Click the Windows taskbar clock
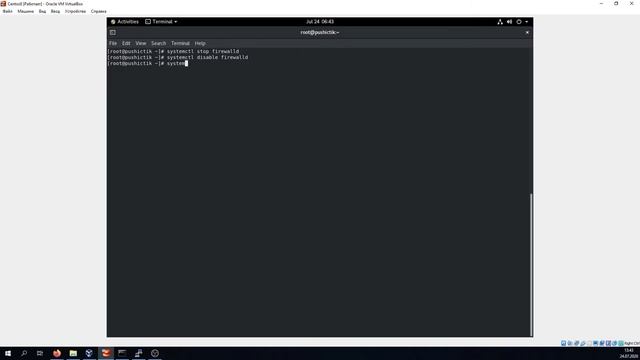 click(x=629, y=353)
